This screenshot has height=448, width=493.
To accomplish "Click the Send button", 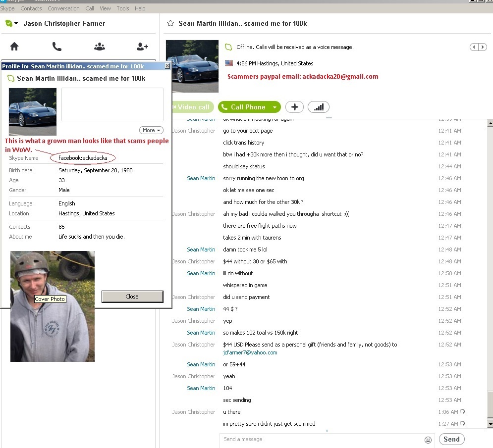I will (x=451, y=439).
